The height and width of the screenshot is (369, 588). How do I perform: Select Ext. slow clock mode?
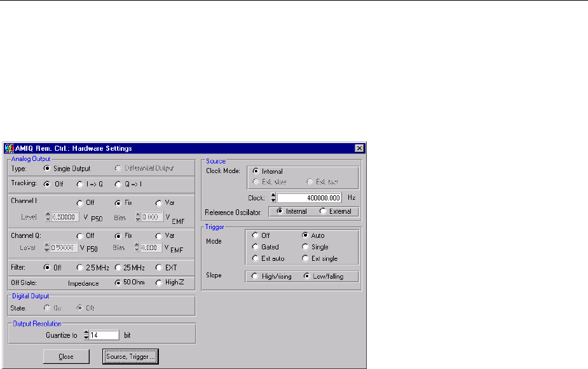point(256,182)
